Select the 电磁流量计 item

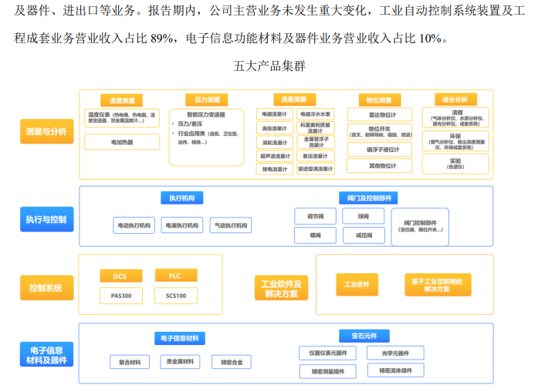click(275, 114)
